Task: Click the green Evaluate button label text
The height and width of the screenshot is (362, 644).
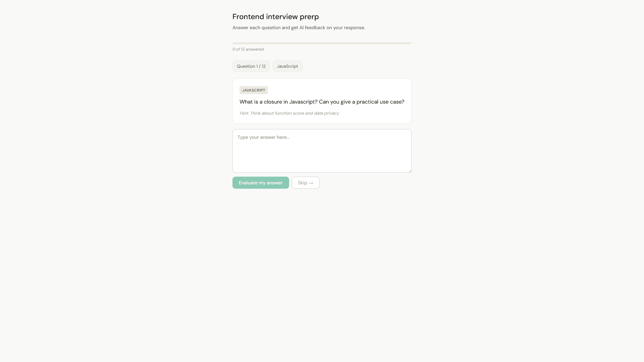Action: click(x=261, y=183)
